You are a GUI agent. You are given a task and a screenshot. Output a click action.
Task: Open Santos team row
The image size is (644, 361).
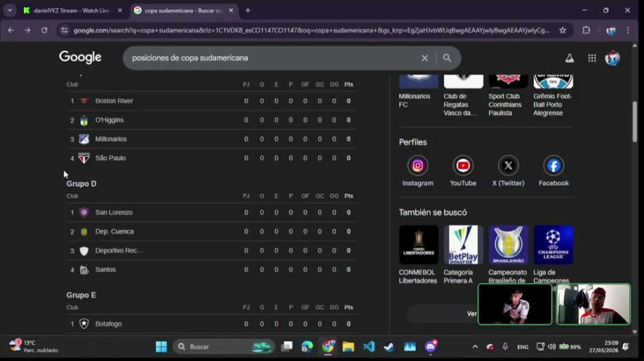(211, 269)
